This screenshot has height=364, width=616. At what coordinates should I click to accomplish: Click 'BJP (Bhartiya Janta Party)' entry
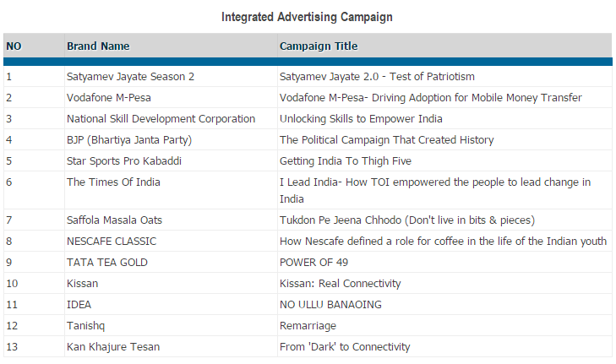coord(129,140)
